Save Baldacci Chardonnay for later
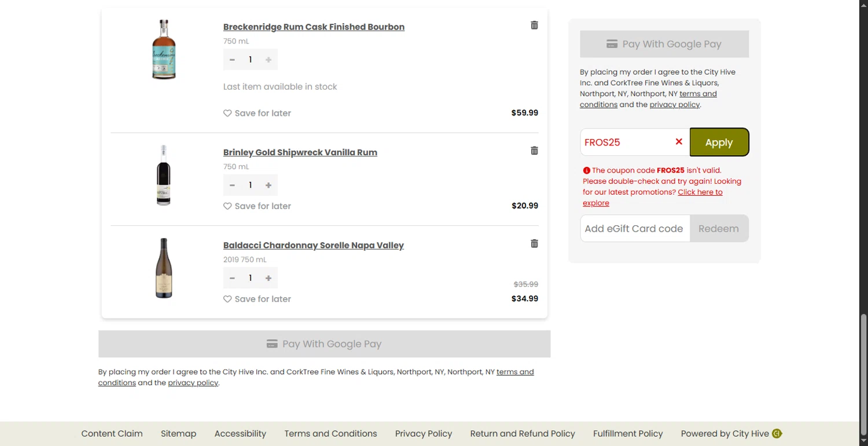The height and width of the screenshot is (446, 868). click(258, 299)
